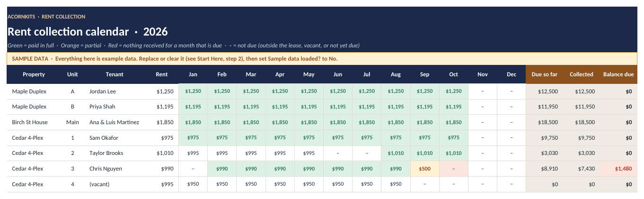This screenshot has width=644, height=199.
Task: Select tenant Ana & Luis Martinez
Action: 115,122
